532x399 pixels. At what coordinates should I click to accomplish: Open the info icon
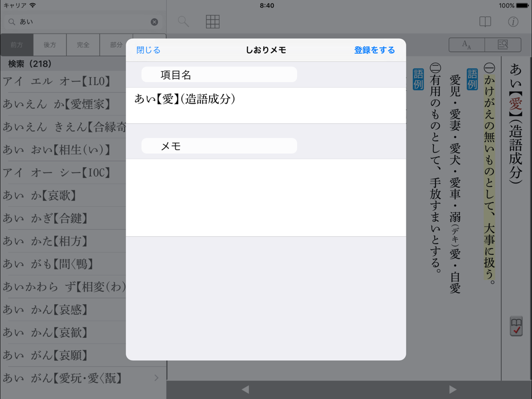tap(513, 22)
